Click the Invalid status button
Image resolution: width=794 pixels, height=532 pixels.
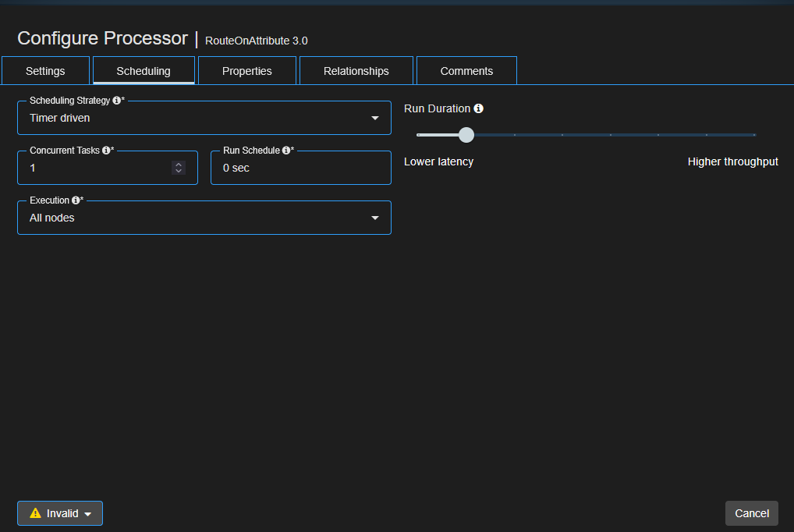(59, 513)
